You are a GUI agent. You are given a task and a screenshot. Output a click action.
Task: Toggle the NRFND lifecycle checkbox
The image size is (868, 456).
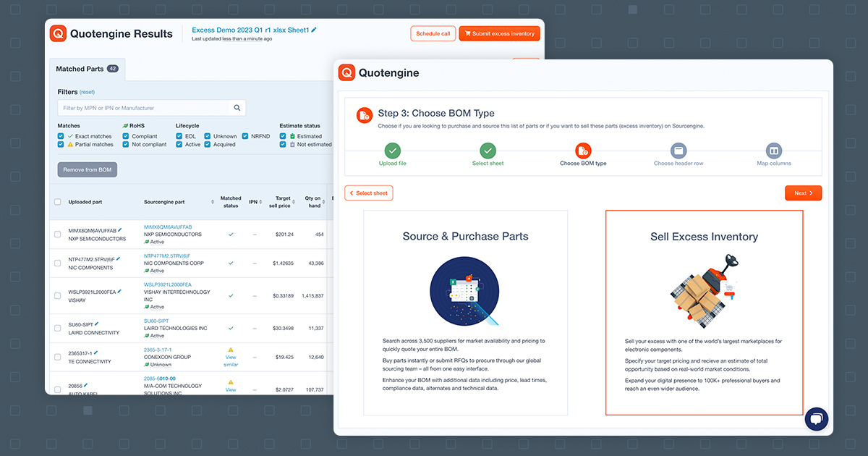(x=245, y=136)
